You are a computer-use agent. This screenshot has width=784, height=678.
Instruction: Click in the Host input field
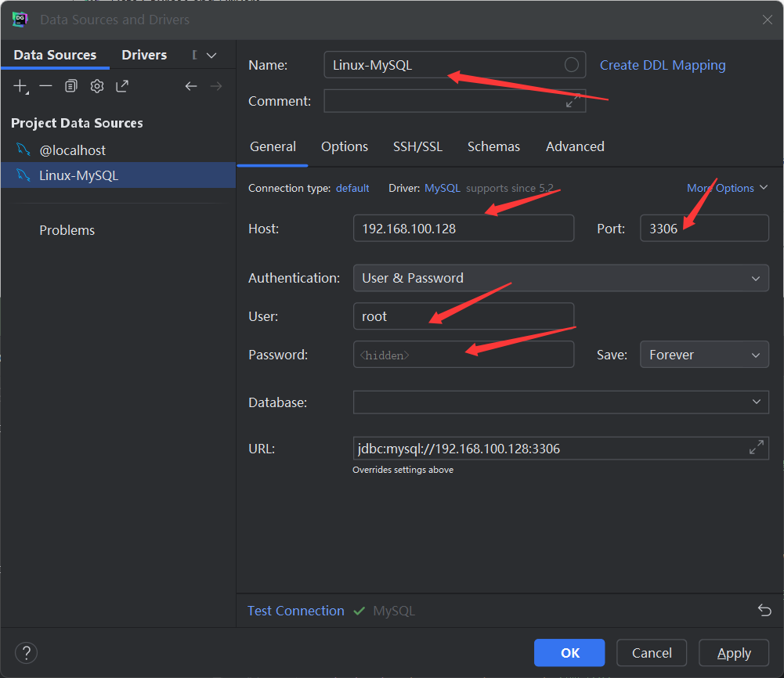point(464,229)
